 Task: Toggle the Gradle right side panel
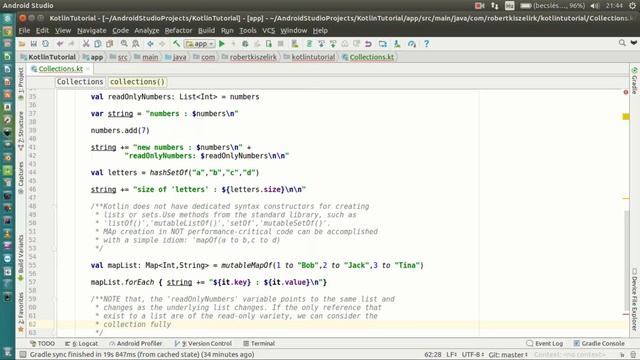(x=634, y=81)
